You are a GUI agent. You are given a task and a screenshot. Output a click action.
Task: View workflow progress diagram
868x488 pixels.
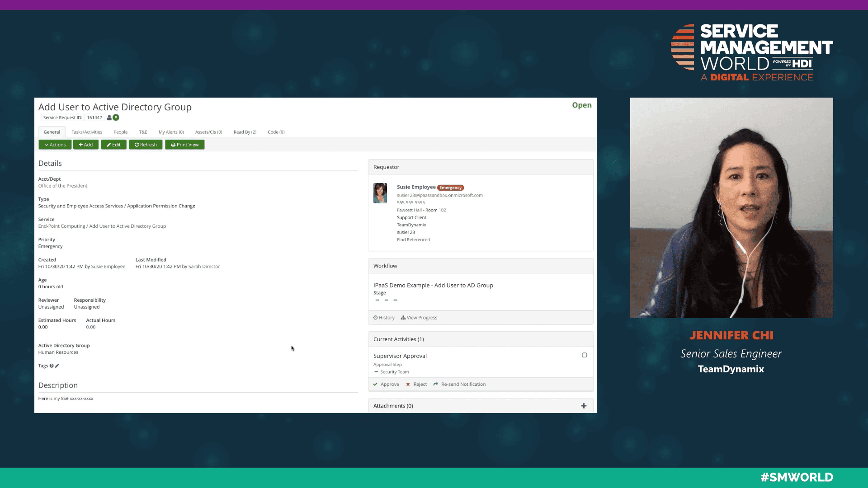pos(419,318)
